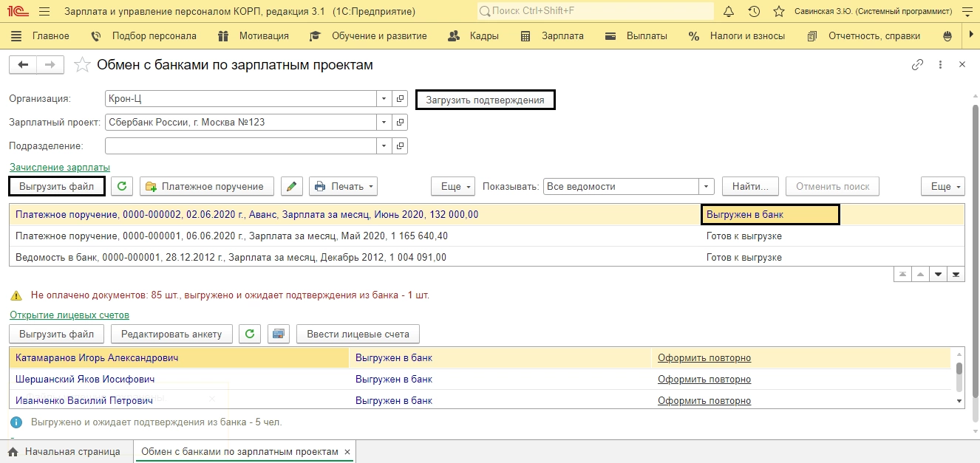Click the Загрузить подтверждения button

485,100
